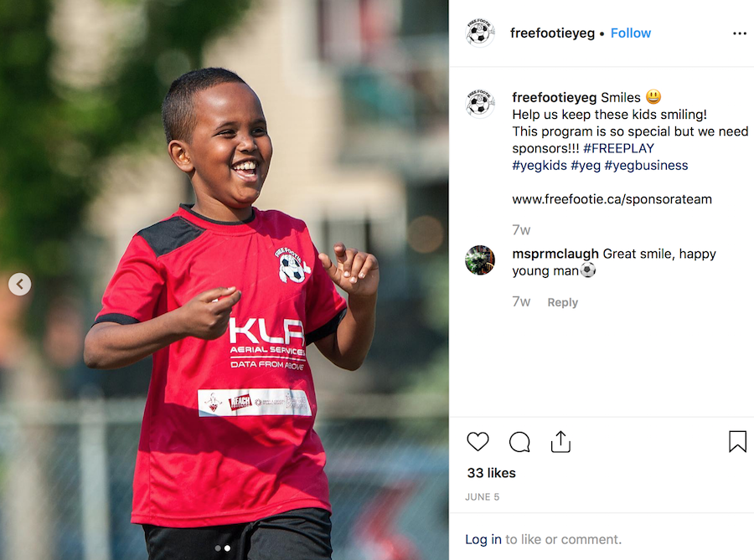Share the post using the share icon
Image resolution: width=754 pixels, height=560 pixels.
pyautogui.click(x=560, y=442)
